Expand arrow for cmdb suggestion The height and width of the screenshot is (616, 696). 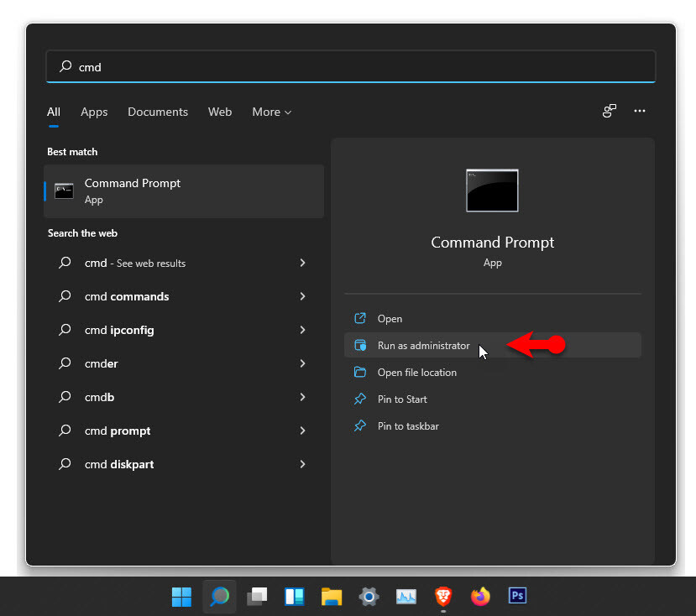click(x=302, y=397)
